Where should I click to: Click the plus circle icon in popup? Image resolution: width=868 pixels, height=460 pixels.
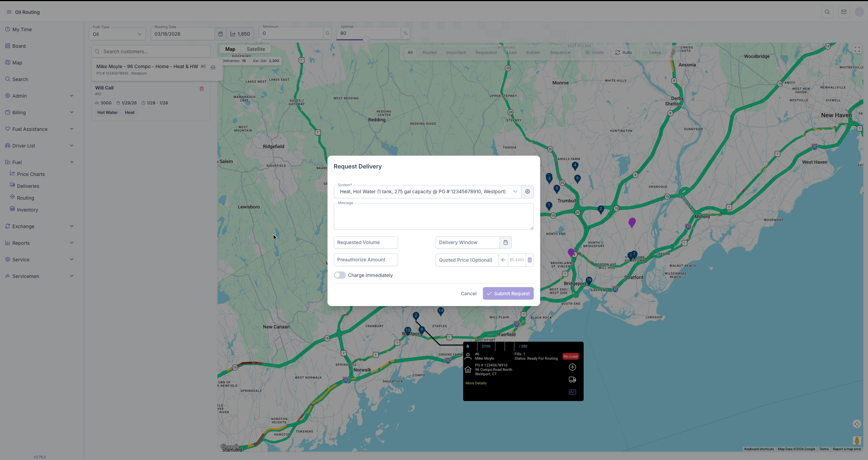[572, 367]
